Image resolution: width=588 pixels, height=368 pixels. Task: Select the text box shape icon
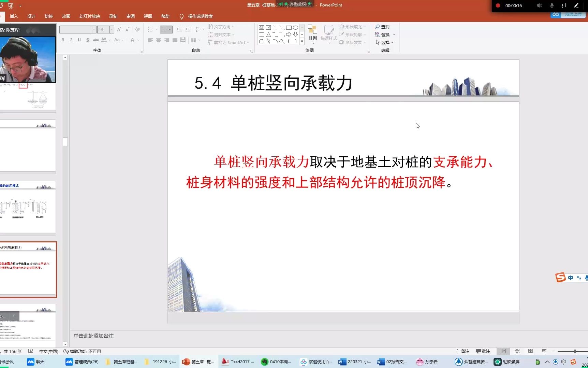262,27
